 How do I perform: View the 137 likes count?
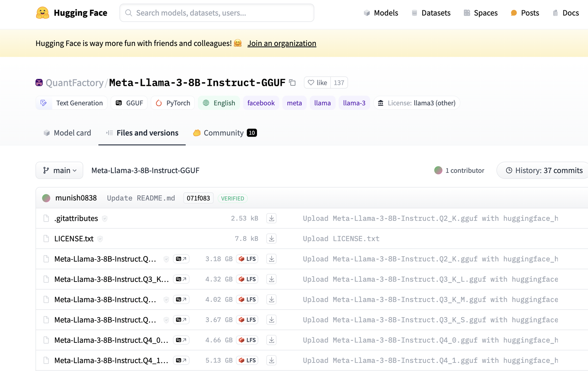pyautogui.click(x=339, y=83)
